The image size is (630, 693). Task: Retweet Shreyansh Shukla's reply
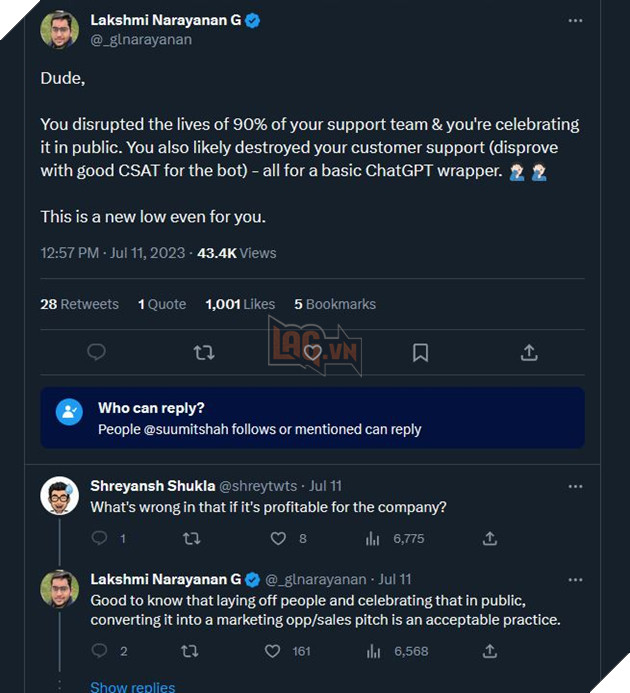point(191,538)
